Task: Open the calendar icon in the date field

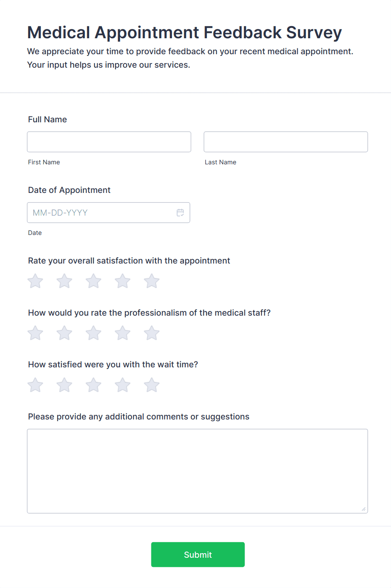Action: tap(180, 213)
